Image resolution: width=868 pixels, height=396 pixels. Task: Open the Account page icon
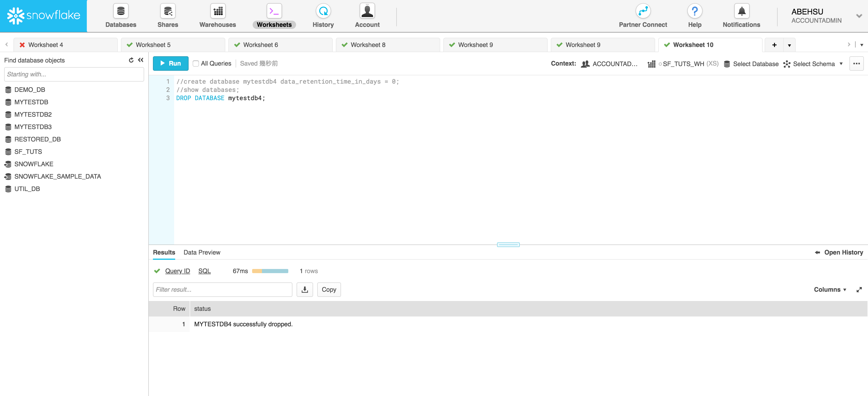tap(367, 11)
